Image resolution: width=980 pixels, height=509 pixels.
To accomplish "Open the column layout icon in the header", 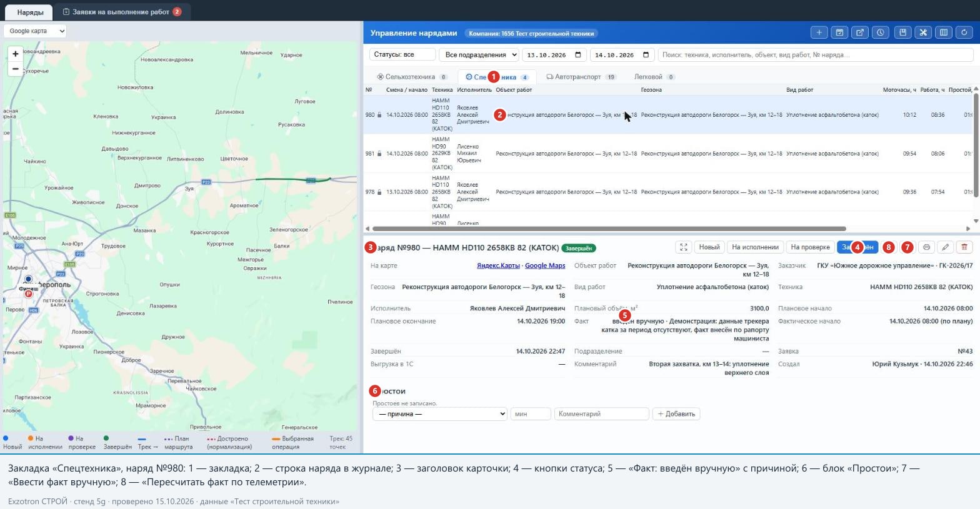I will point(944,32).
